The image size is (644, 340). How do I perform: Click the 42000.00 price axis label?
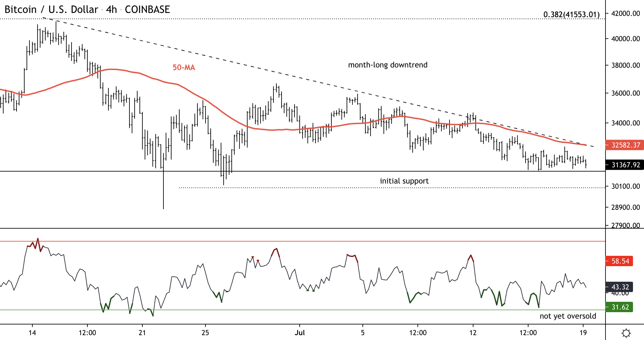(625, 14)
